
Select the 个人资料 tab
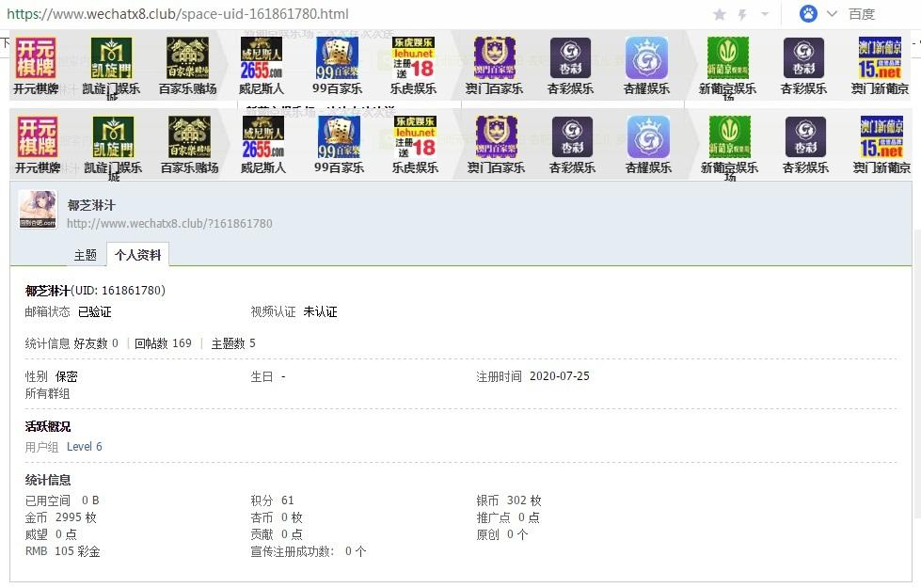(x=137, y=254)
